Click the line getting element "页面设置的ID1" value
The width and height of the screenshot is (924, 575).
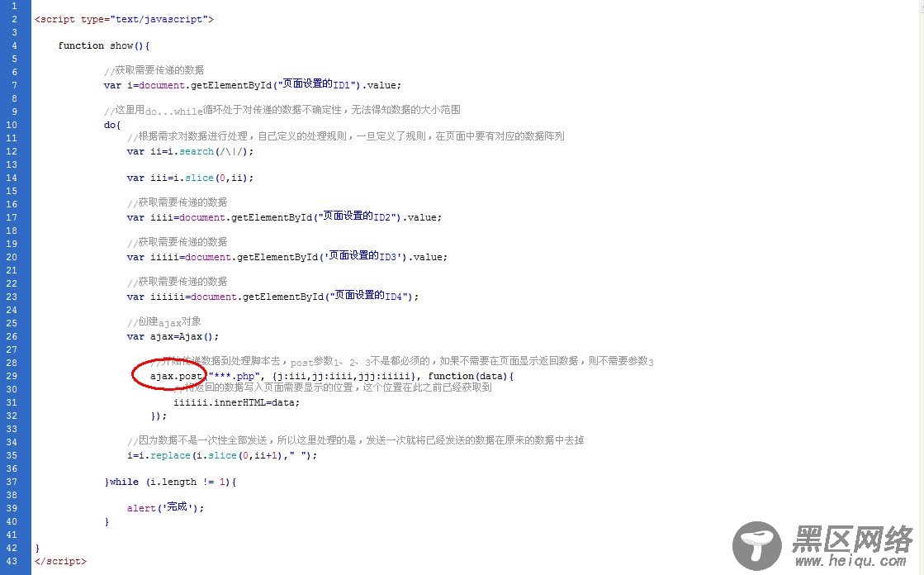click(252, 84)
